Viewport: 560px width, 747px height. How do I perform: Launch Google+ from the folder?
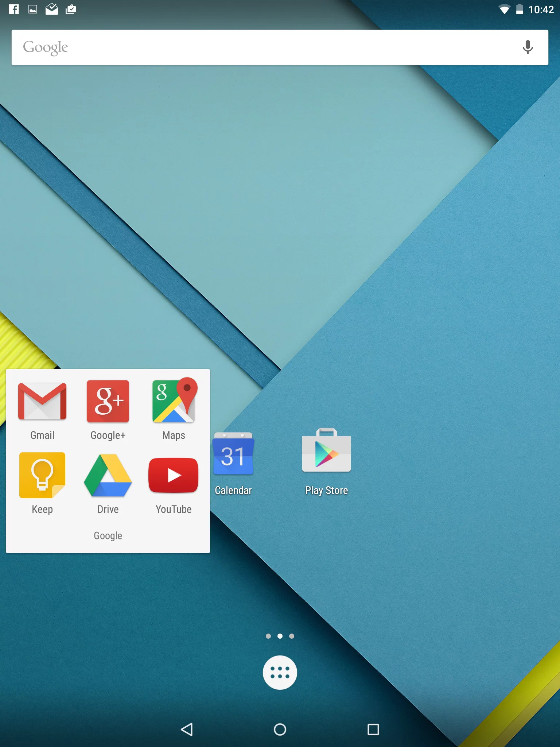(108, 401)
